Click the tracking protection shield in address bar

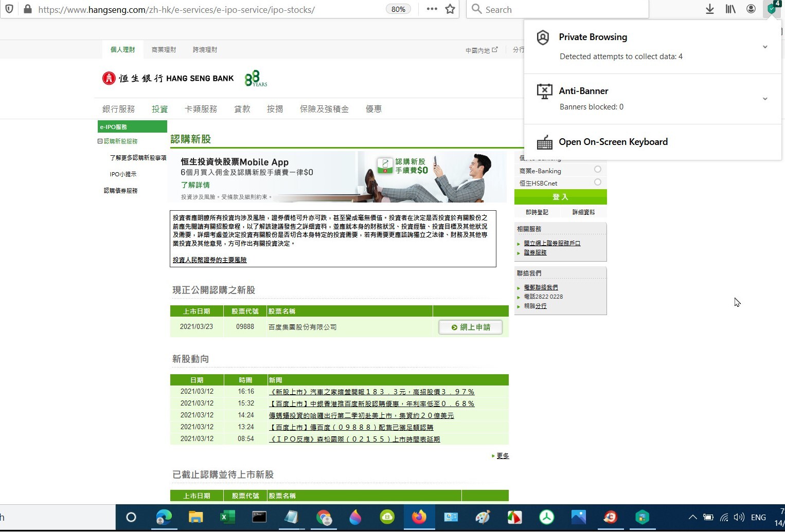click(9, 9)
